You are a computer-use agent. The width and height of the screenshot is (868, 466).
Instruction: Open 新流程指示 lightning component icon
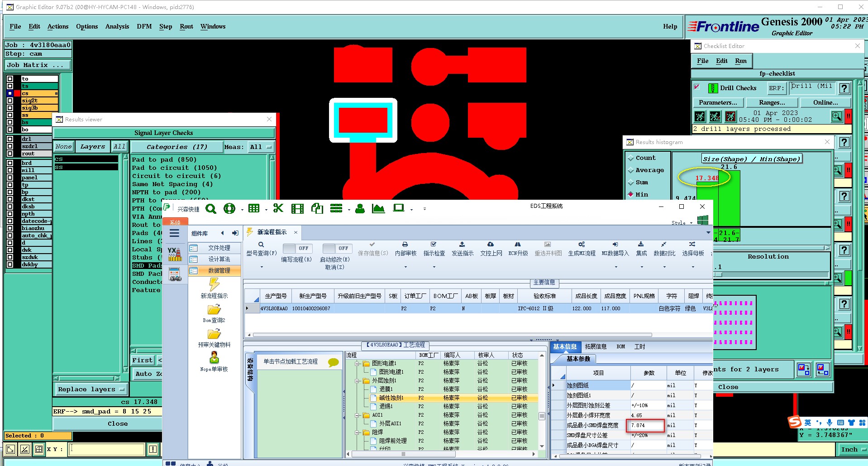[214, 285]
